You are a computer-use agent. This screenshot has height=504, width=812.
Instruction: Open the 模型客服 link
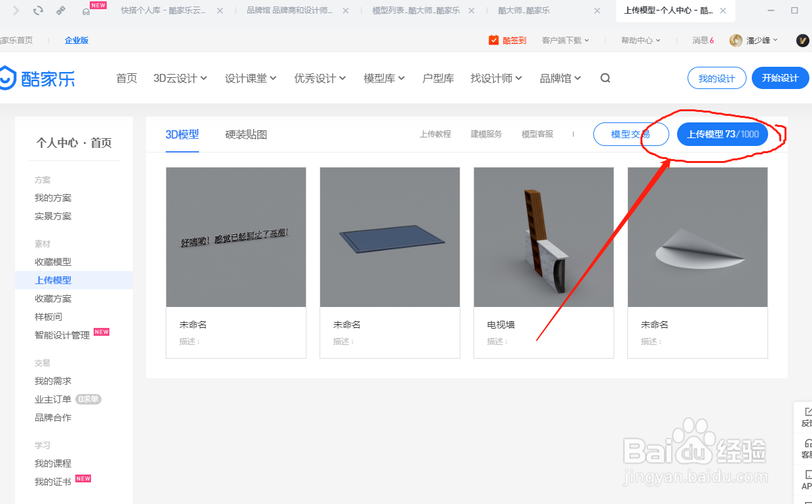[x=538, y=134]
